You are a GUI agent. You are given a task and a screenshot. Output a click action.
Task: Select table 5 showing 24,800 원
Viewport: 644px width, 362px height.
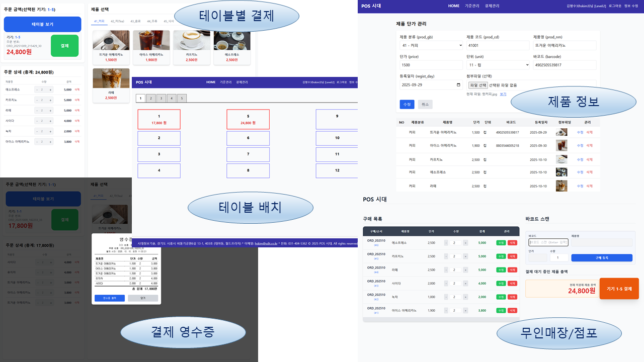(248, 119)
